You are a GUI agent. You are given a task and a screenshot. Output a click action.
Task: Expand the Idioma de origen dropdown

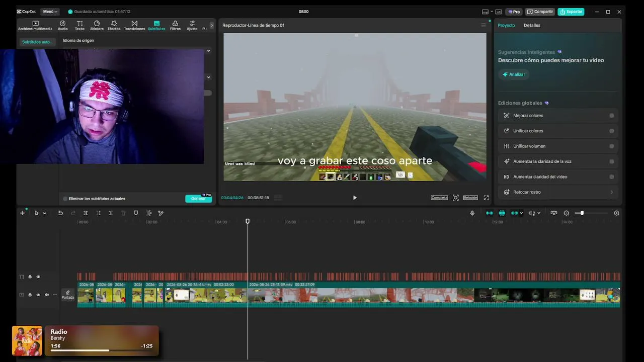pyautogui.click(x=209, y=51)
